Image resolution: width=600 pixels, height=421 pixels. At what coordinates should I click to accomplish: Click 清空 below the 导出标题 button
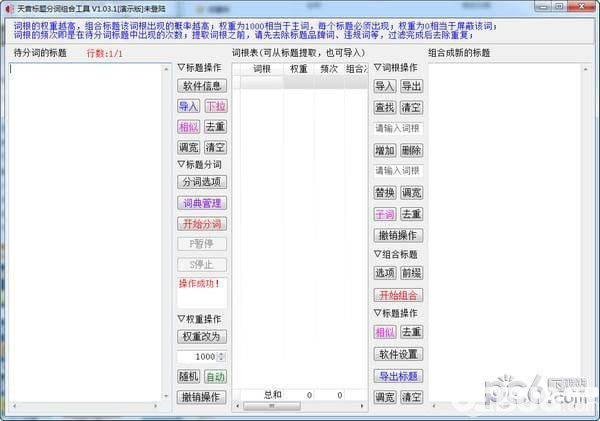click(x=411, y=397)
